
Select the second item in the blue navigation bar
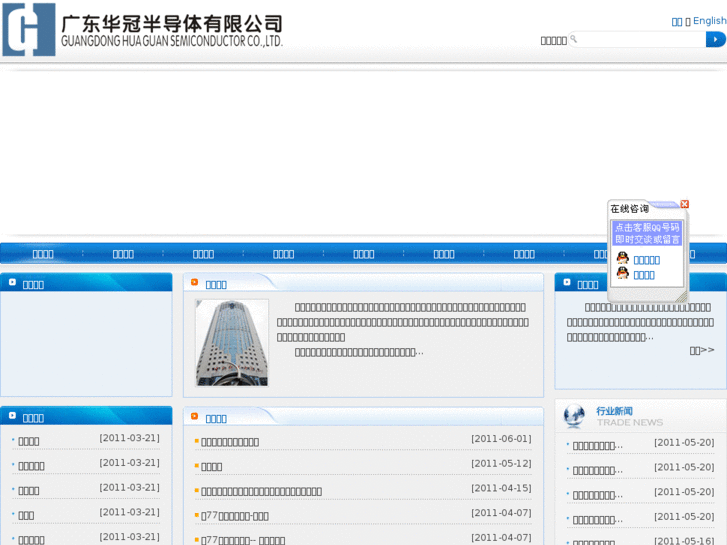(x=123, y=254)
